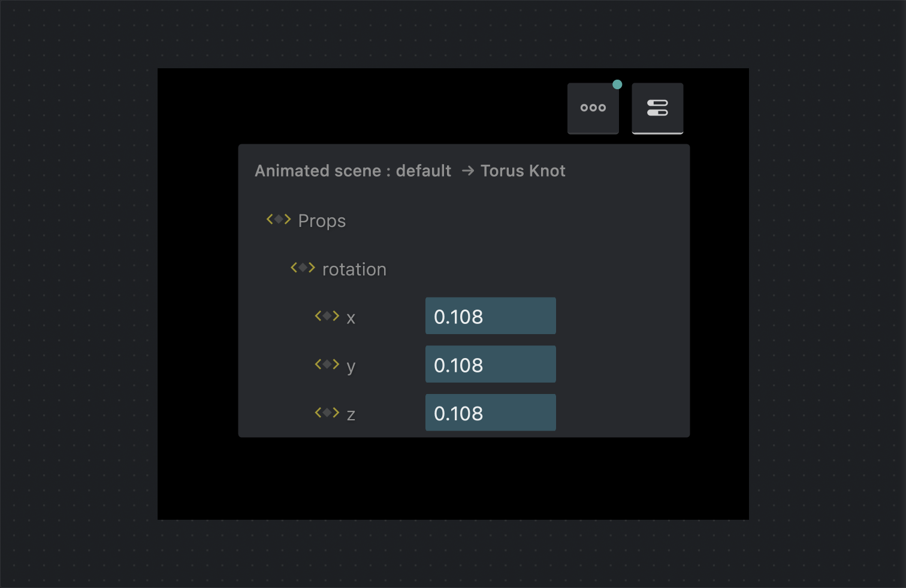The width and height of the screenshot is (906, 588).
Task: Collapse the Props group label
Action: pyautogui.click(x=322, y=221)
